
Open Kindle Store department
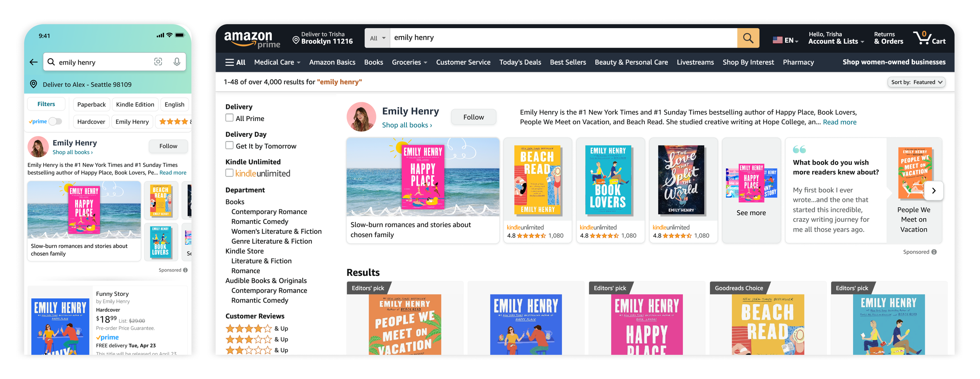coord(244,251)
